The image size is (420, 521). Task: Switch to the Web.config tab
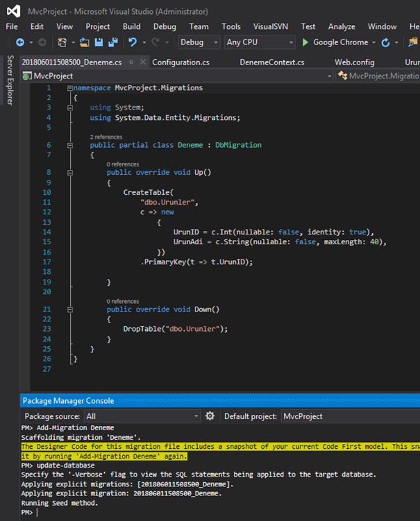point(355,62)
